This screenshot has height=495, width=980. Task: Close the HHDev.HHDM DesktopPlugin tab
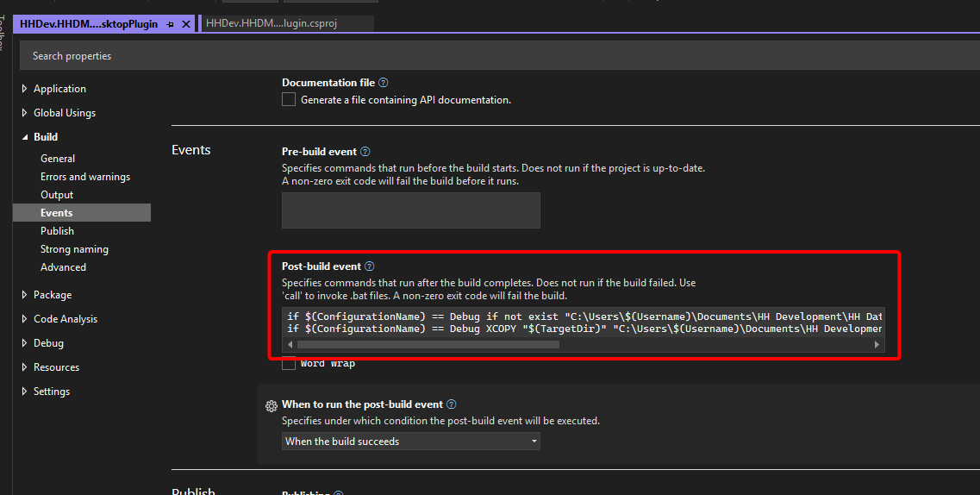[x=185, y=24]
